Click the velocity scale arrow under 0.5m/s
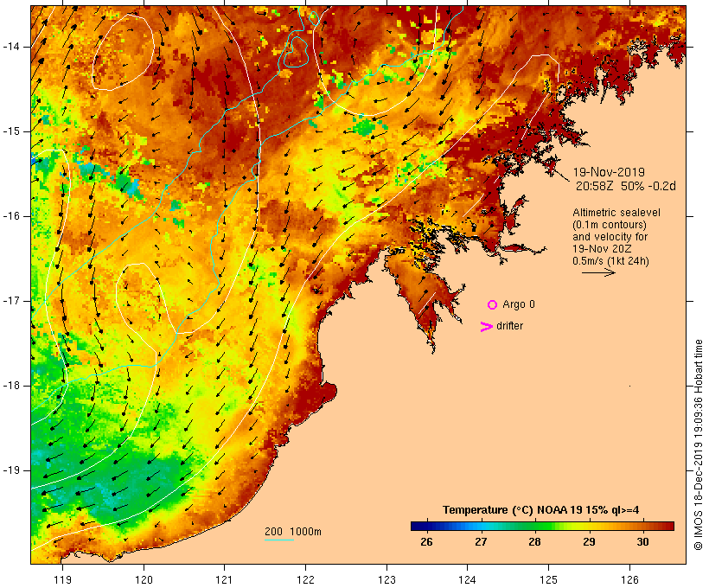This screenshot has width=709, height=588. 598,272
